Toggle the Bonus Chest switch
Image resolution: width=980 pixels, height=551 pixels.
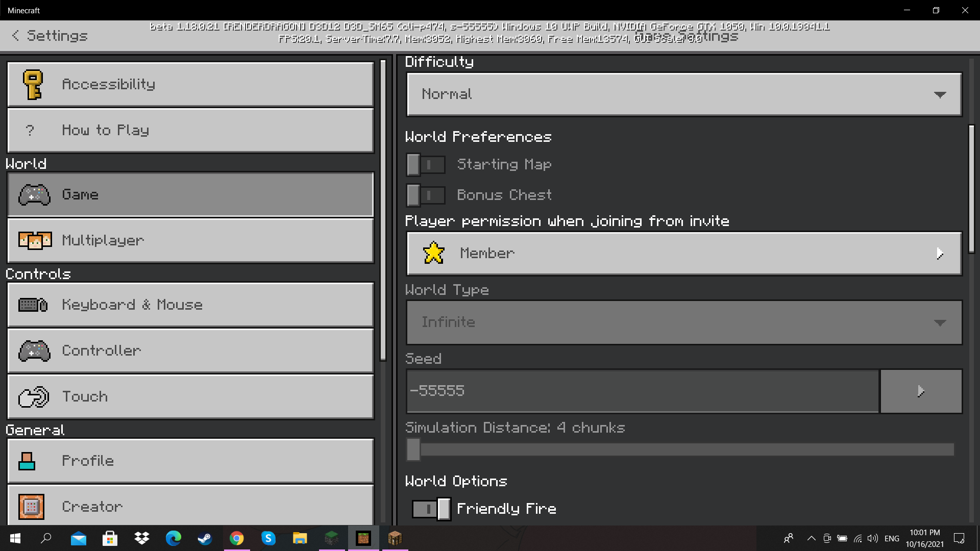[426, 195]
